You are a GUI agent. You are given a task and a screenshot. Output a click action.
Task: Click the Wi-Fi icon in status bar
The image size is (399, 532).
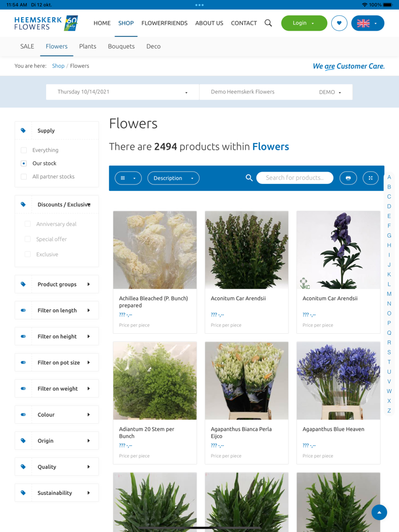365,5
